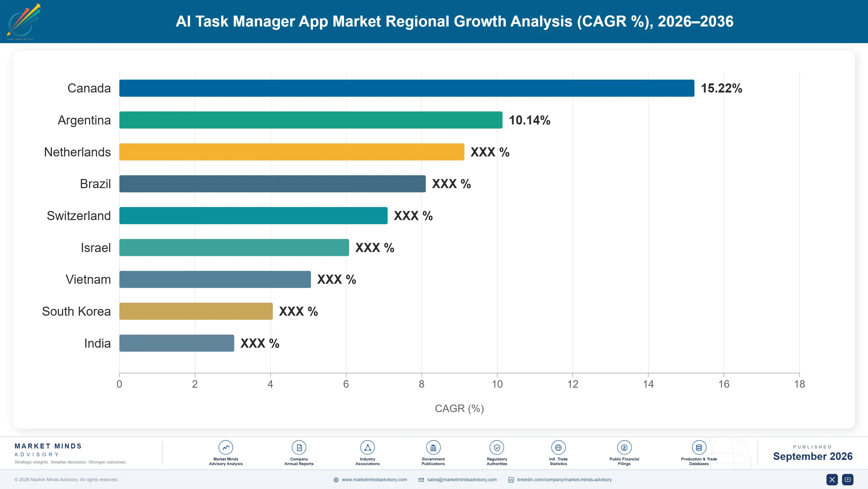Screen dimensions: 868x489
Task: Click the Market Minds Advisory Analysis icon
Action: click(x=226, y=447)
